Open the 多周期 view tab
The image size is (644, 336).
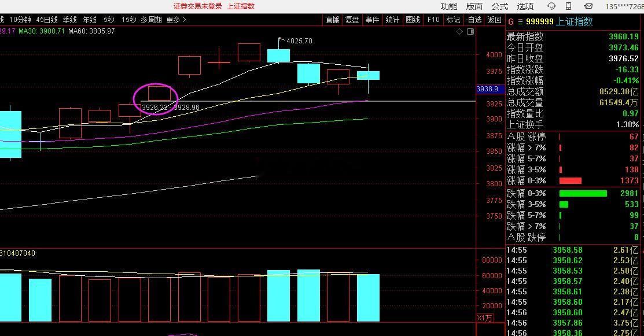click(x=151, y=19)
